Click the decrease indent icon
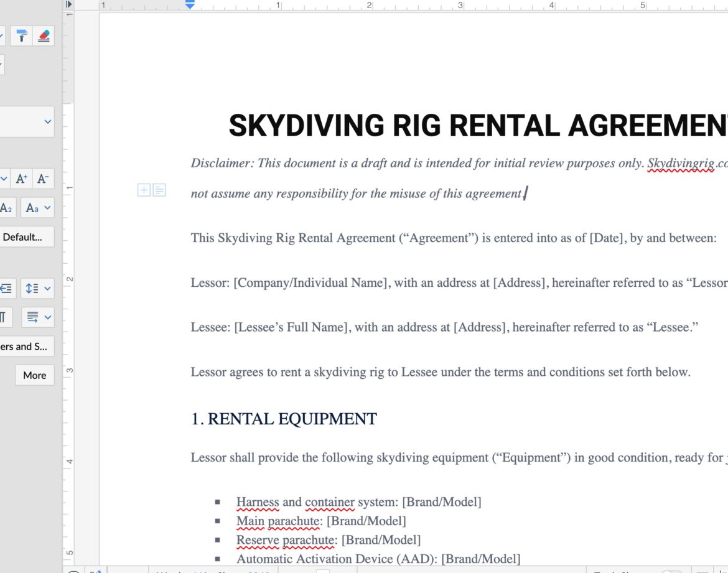 pyautogui.click(x=6, y=289)
